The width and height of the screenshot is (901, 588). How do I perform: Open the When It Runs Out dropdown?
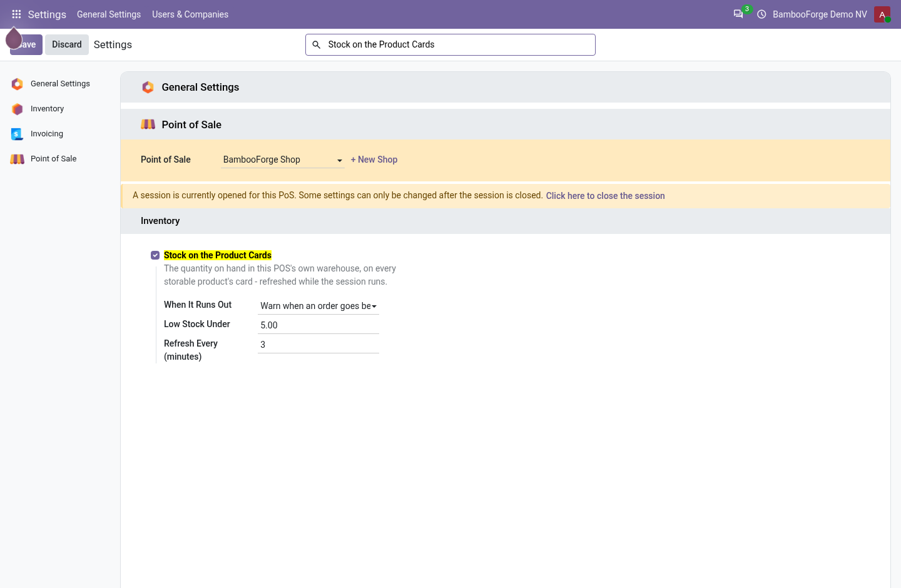[318, 306]
